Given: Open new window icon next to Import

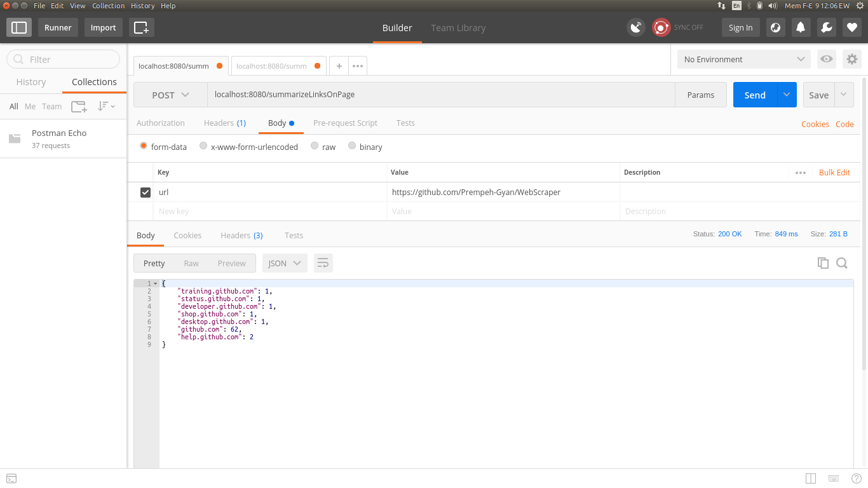Looking at the screenshot, I should pyautogui.click(x=141, y=27).
